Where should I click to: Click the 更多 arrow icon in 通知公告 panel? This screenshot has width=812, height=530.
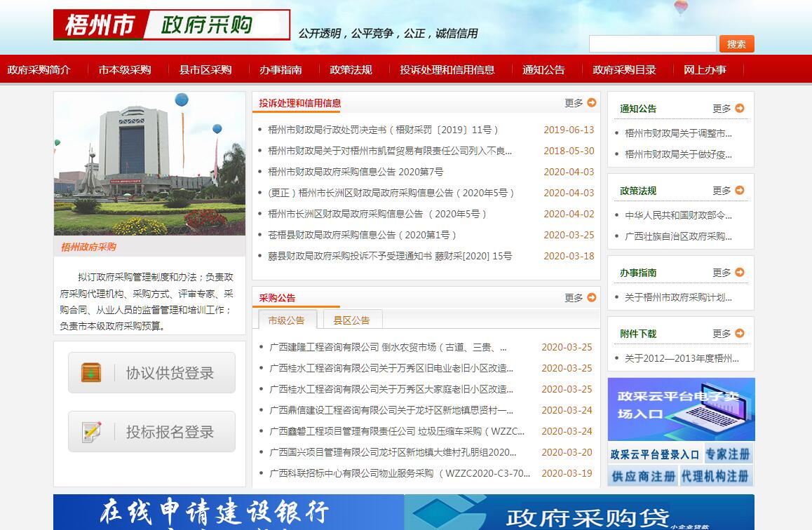(740, 108)
